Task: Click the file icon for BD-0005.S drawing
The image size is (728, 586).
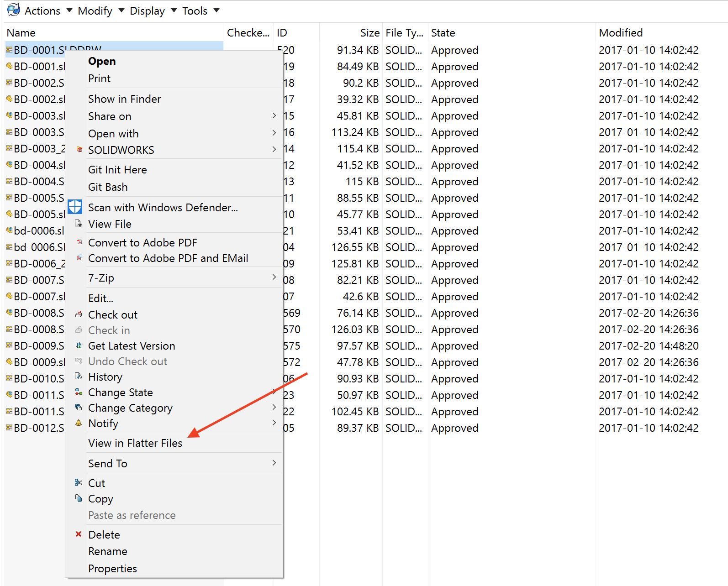Action: (x=9, y=197)
